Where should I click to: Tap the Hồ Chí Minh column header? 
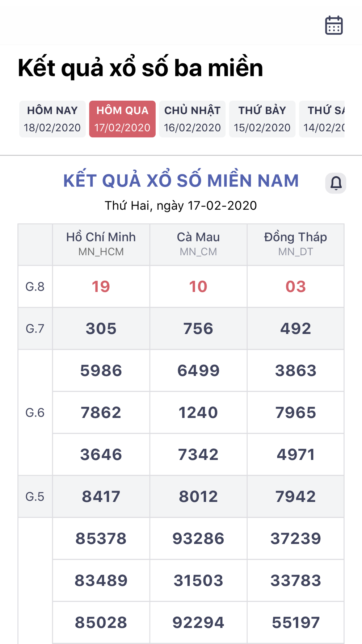101,244
